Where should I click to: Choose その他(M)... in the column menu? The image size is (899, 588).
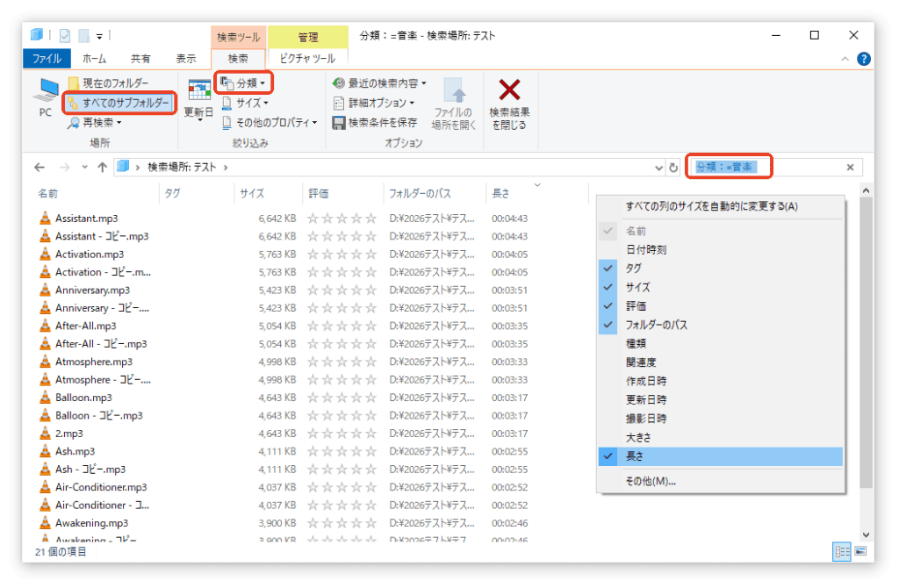point(651,481)
